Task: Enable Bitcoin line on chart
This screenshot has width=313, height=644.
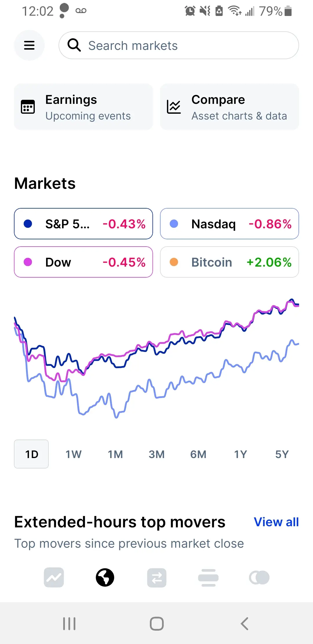Action: pyautogui.click(x=229, y=262)
